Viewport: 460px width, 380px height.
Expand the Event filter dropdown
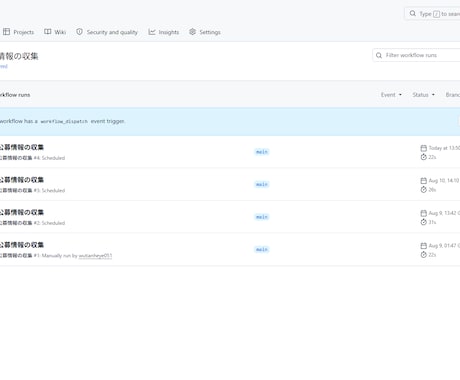(x=391, y=95)
